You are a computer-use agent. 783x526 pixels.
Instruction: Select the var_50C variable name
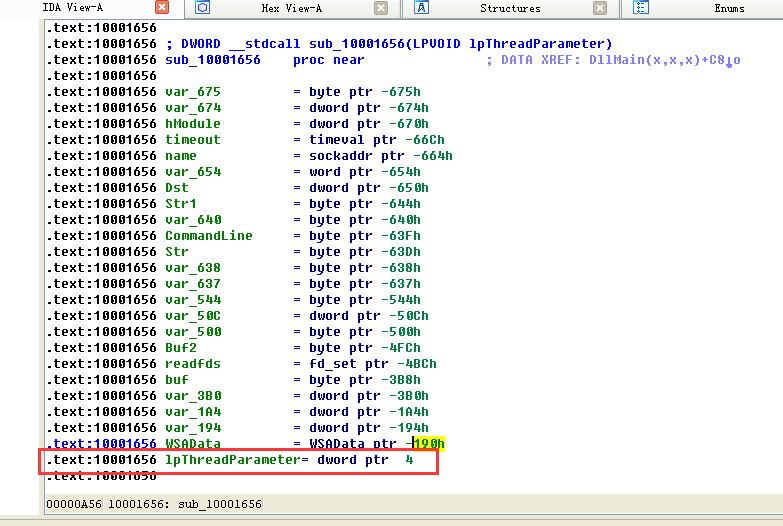193,316
